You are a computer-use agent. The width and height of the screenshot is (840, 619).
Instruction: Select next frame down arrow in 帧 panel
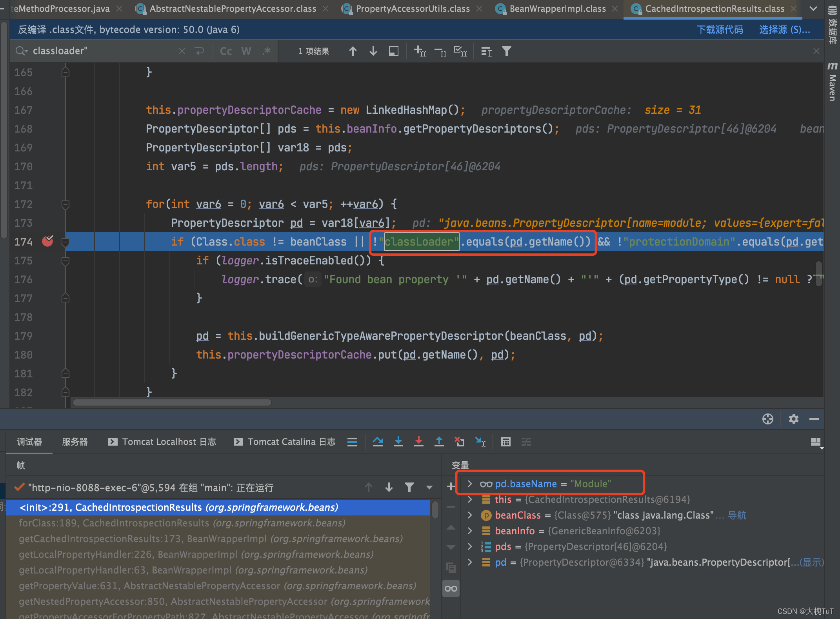389,487
